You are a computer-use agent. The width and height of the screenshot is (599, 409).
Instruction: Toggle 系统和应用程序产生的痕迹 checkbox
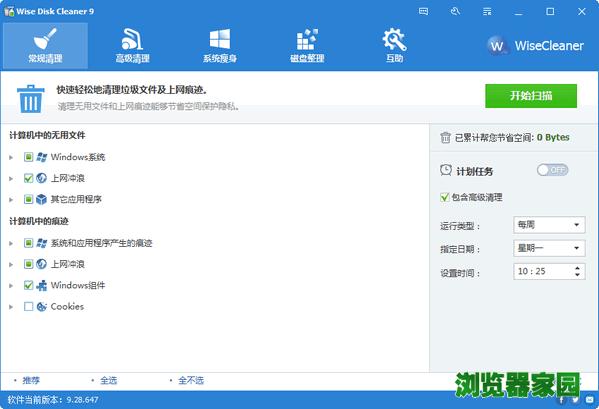coord(28,243)
